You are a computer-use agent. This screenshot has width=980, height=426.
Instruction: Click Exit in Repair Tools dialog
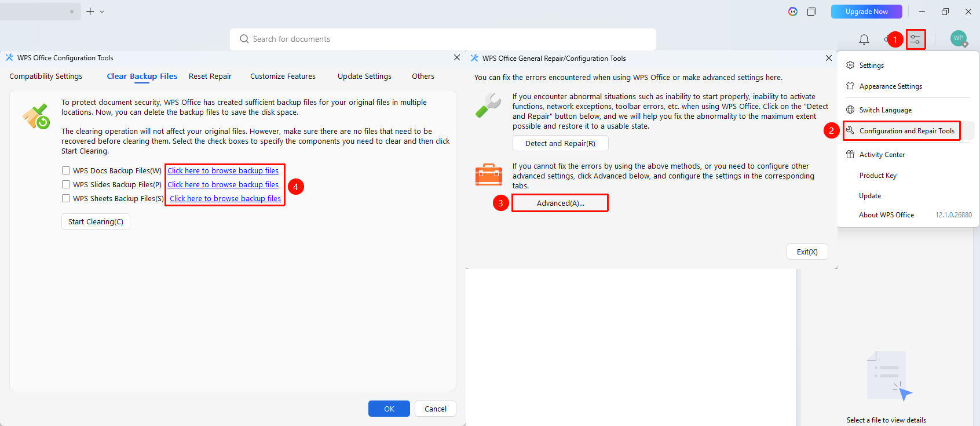click(x=807, y=252)
